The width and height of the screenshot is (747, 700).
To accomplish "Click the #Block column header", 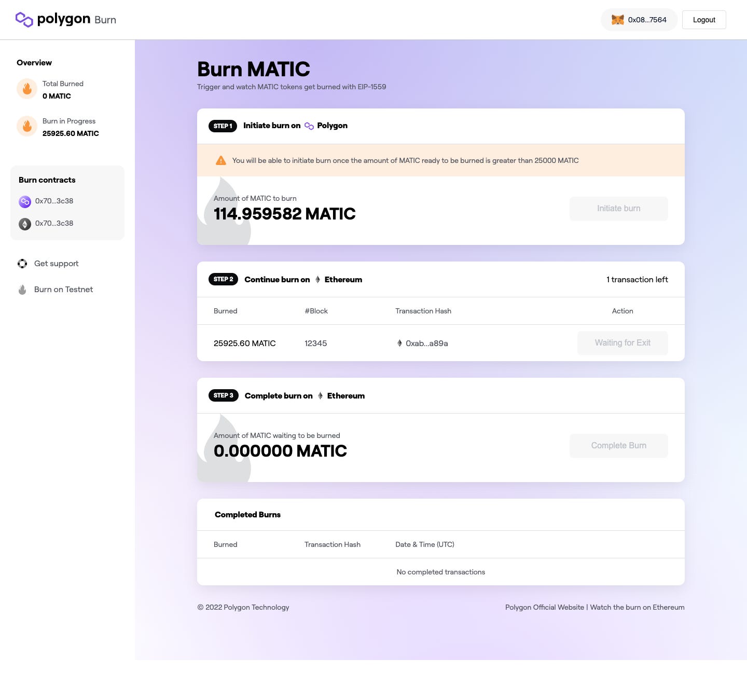I will pyautogui.click(x=316, y=311).
